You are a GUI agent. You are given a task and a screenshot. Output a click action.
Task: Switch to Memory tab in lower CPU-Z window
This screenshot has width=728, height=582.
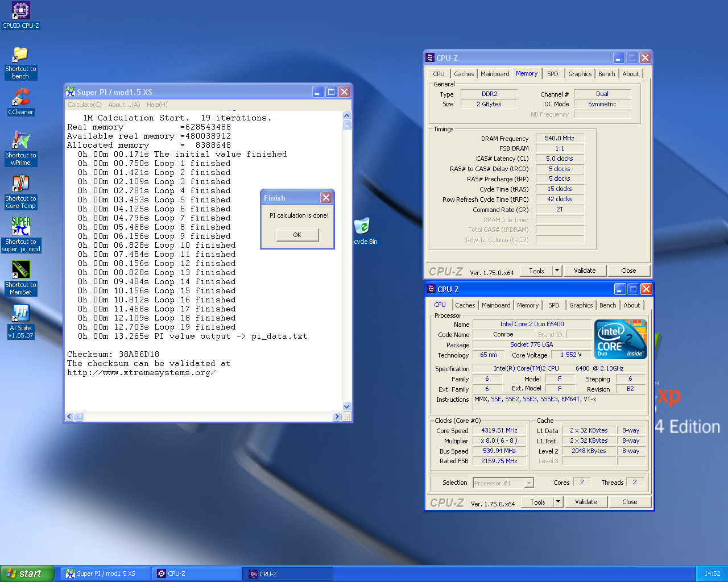tap(528, 305)
